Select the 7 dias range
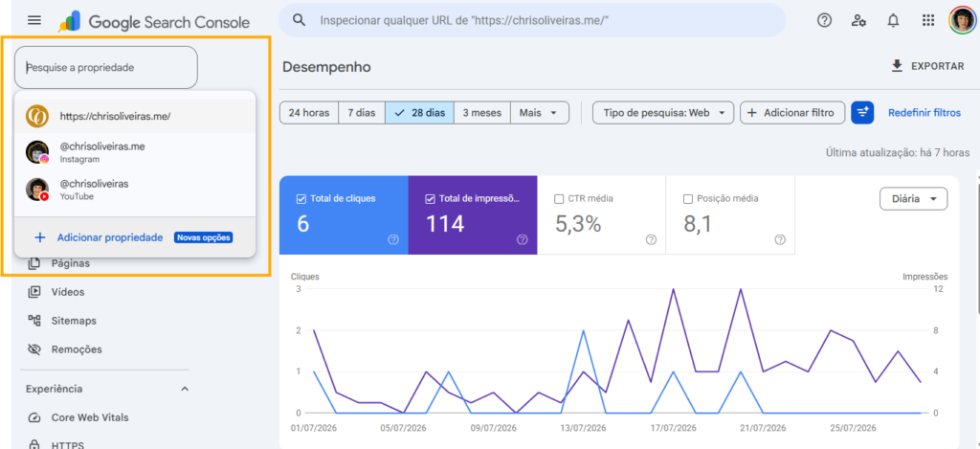 (x=361, y=113)
